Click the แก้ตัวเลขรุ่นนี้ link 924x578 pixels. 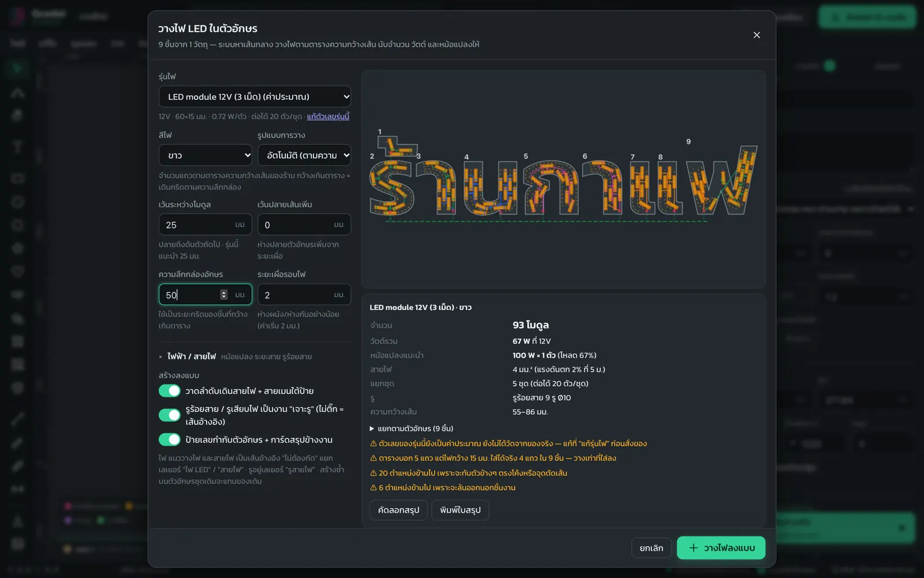tap(328, 116)
